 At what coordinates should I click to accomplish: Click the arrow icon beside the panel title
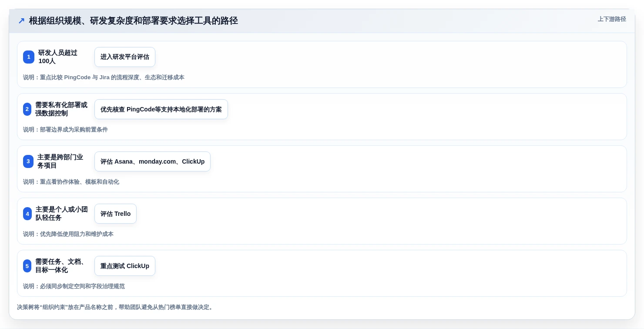[21, 21]
